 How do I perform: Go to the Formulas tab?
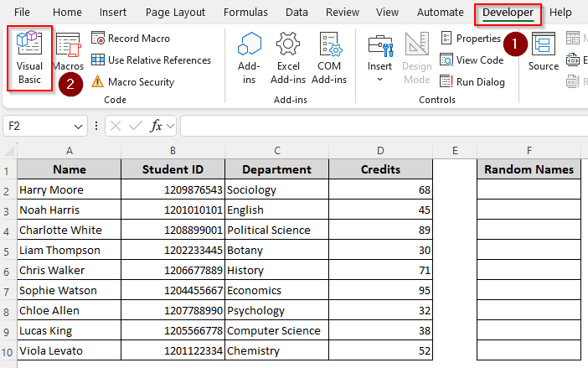click(245, 13)
